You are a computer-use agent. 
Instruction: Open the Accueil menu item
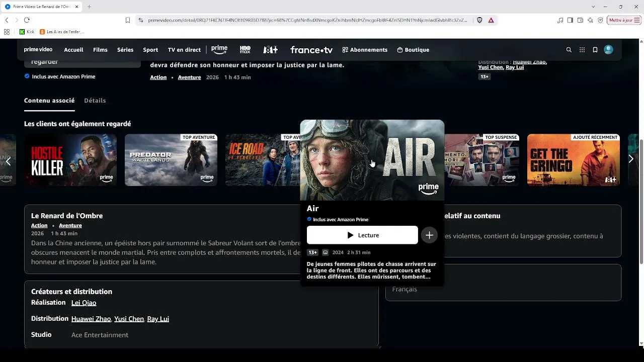pos(73,50)
